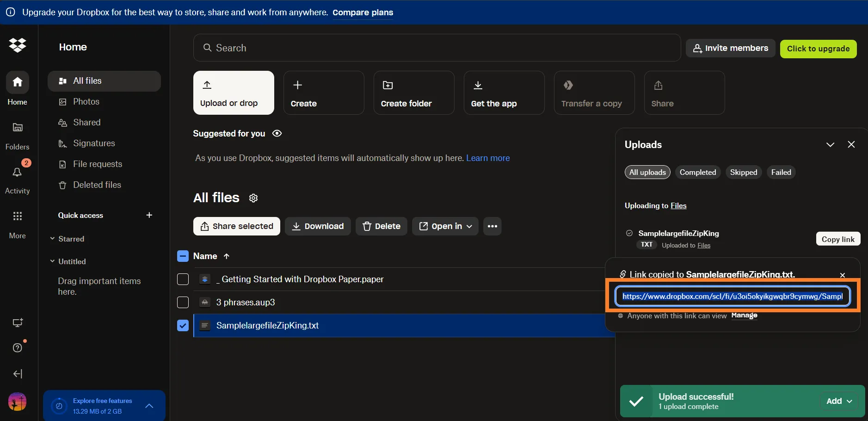The image size is (868, 421).
Task: Click Upload or drop button
Action: coord(234,93)
